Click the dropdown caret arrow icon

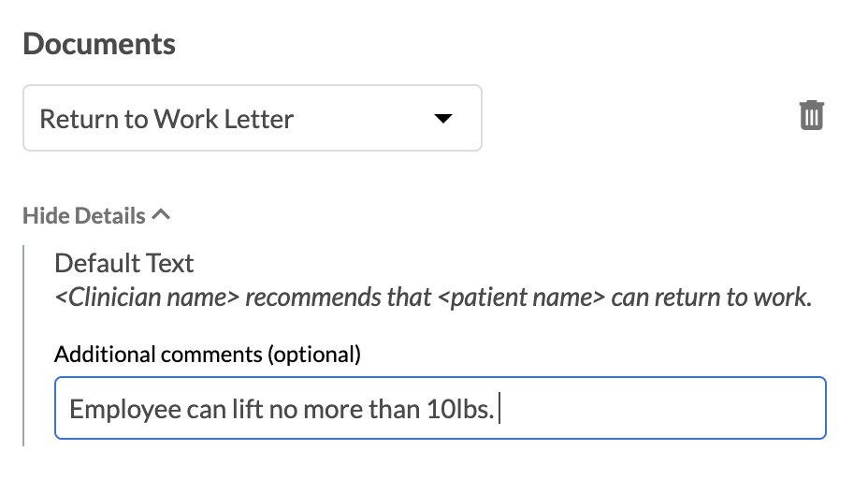443,119
